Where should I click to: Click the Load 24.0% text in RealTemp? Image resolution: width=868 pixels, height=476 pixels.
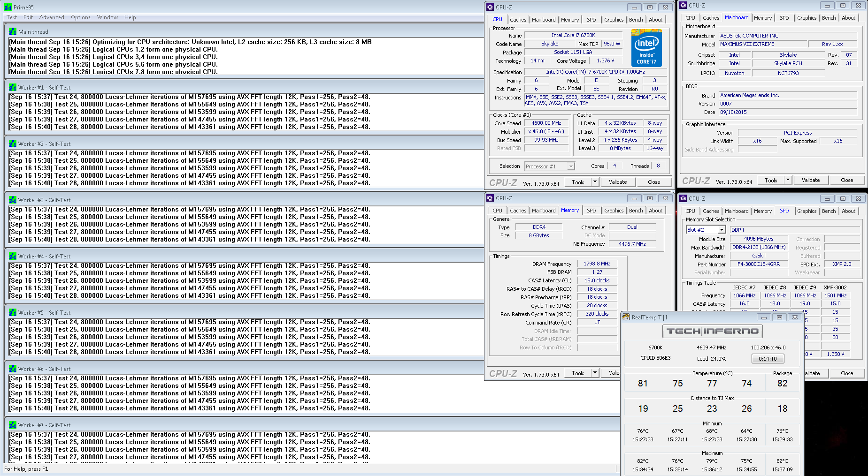712,359
